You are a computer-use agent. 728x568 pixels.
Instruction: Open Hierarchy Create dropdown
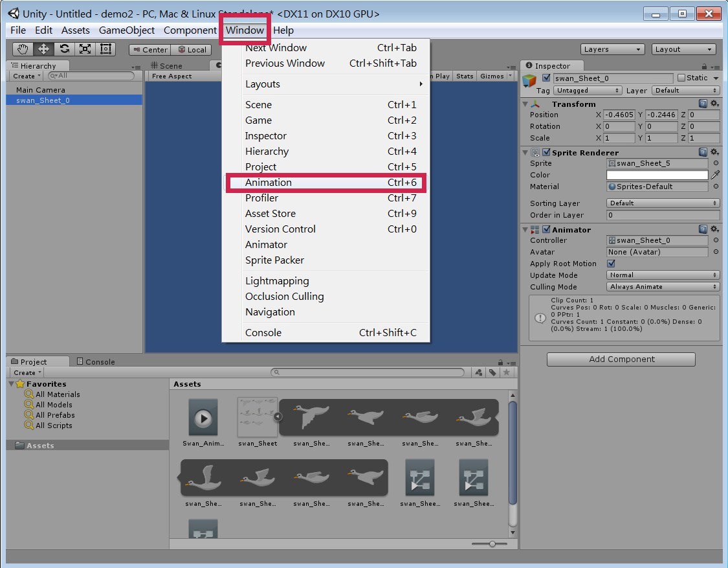27,76
